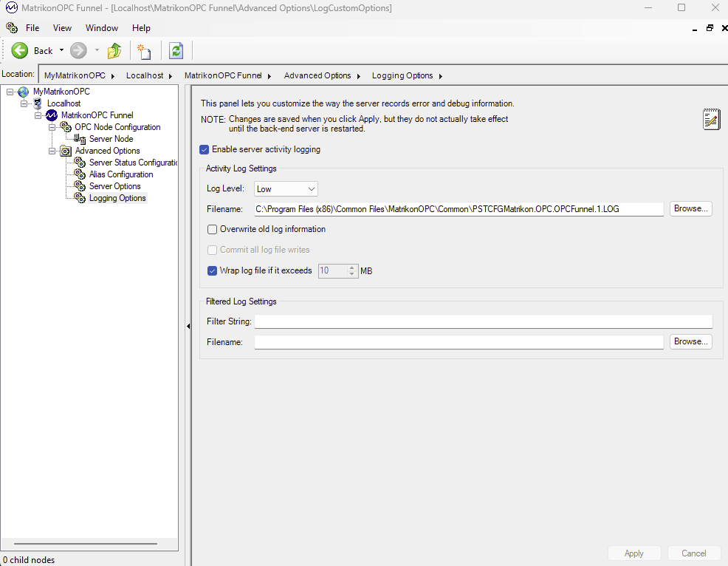Open the Back history dropdown arrow

(61, 50)
